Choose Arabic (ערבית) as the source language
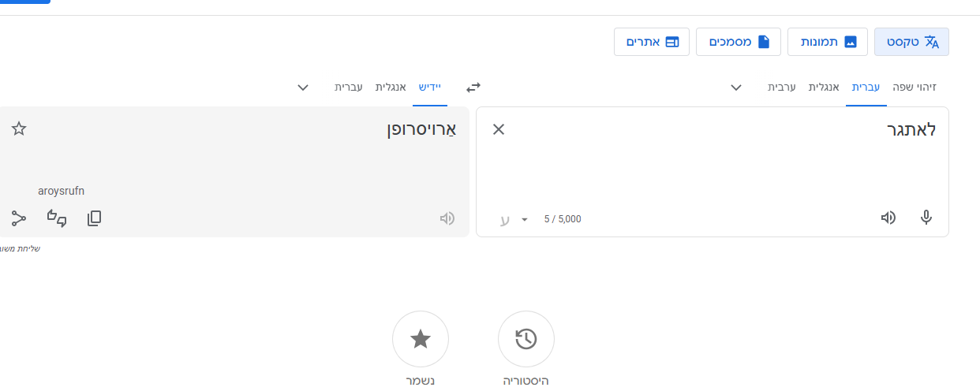The image size is (980, 391). tap(782, 87)
